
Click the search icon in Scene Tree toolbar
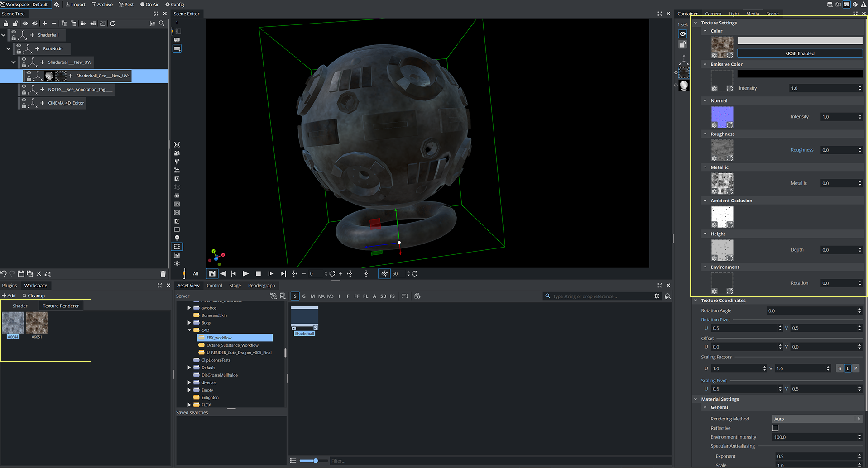coord(162,24)
